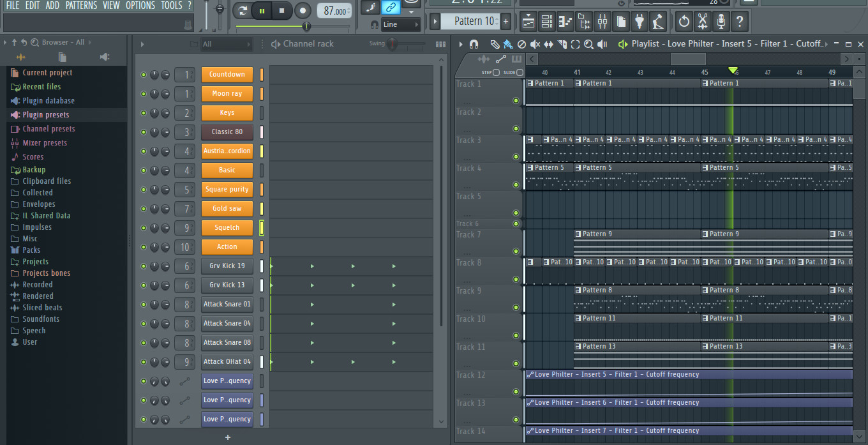Toggle the Browser view toolbar icon
This screenshot has height=445, width=868.
click(x=584, y=21)
